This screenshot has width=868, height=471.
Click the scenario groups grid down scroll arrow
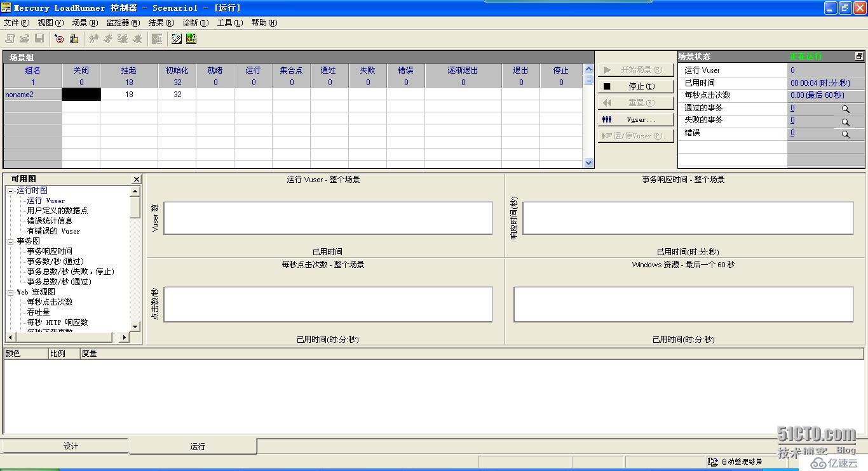pyautogui.click(x=588, y=163)
